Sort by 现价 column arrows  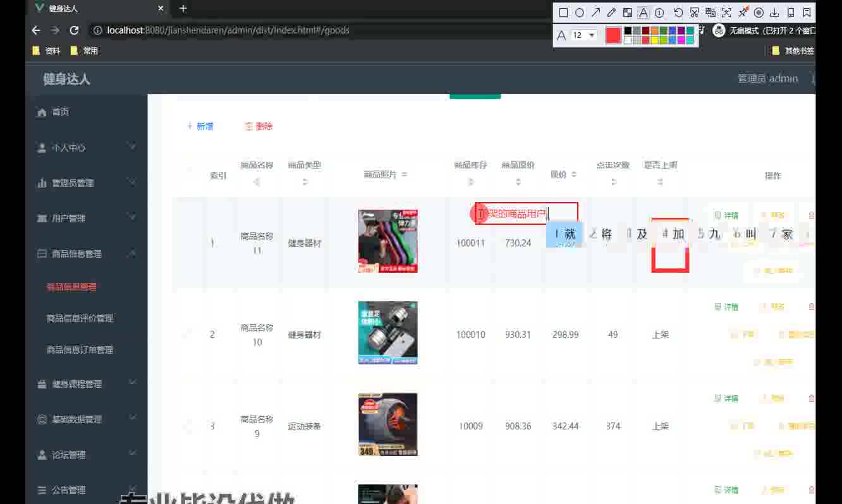[574, 174]
